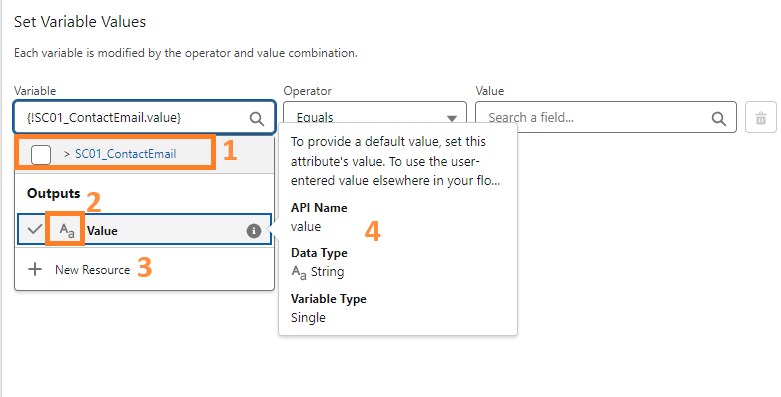Click the Aa text icon beside Value
Viewport: 781px width, 397px height.
click(66, 231)
